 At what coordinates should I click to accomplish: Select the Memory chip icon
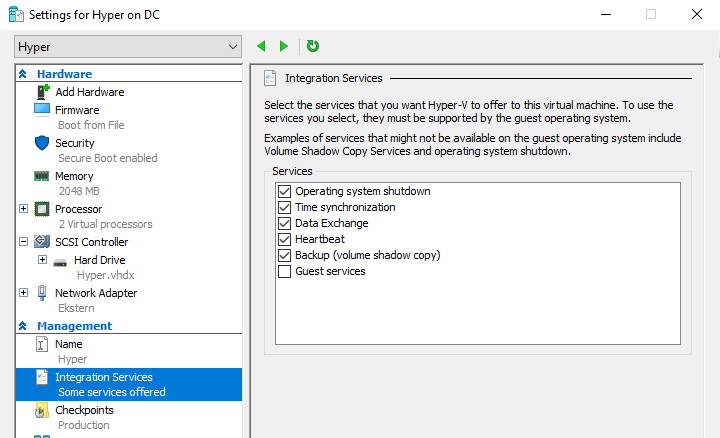coord(42,176)
